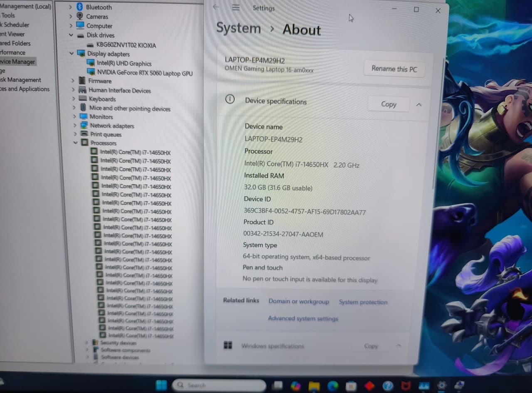Collapse the Device specifications section chevron
532x393 pixels.
[x=419, y=105]
